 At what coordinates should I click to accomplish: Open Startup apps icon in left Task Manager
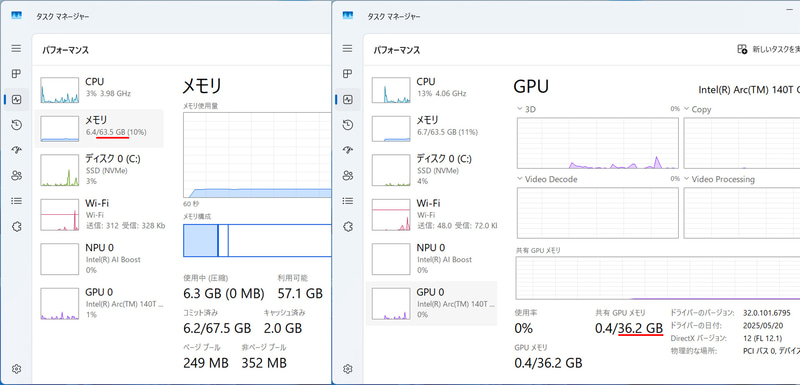point(16,150)
